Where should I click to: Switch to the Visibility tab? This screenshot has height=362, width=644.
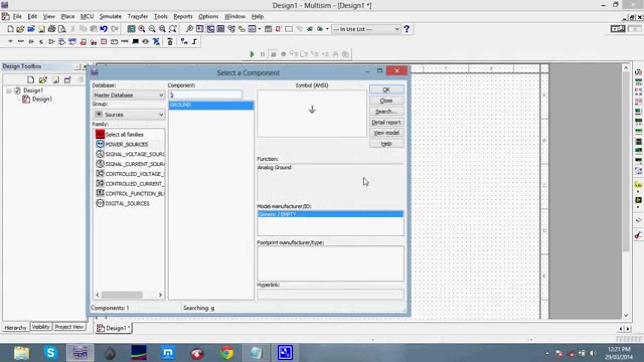[41, 327]
